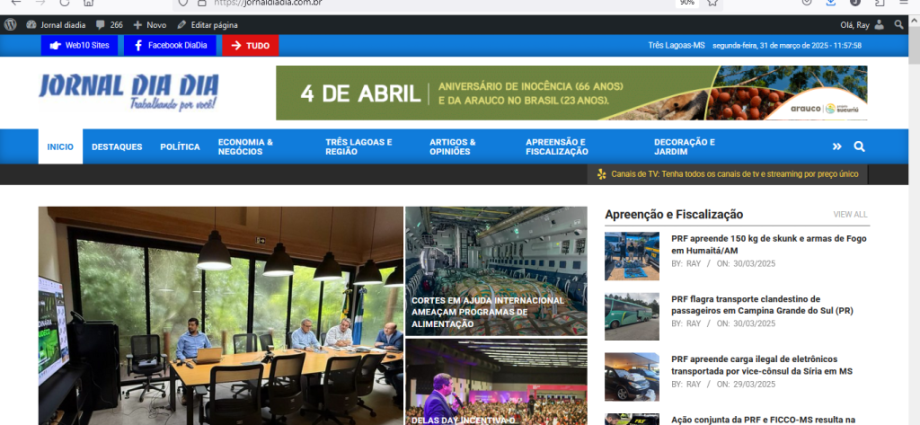The width and height of the screenshot is (920, 425).
Task: Click the Jornal Dia Dia logo
Action: [x=128, y=92]
